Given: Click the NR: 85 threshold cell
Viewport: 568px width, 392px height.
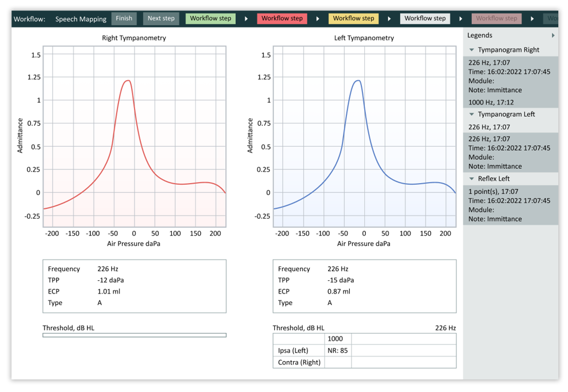Looking at the screenshot, I should [339, 350].
